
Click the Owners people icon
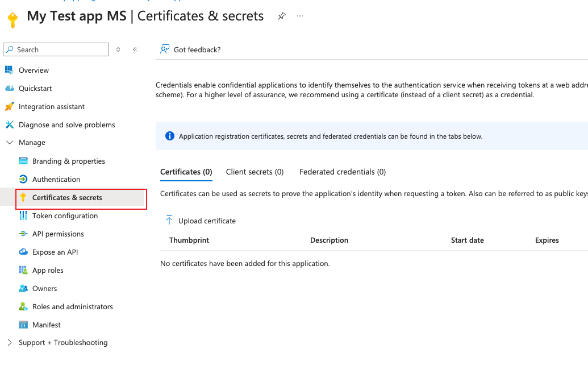pos(23,288)
